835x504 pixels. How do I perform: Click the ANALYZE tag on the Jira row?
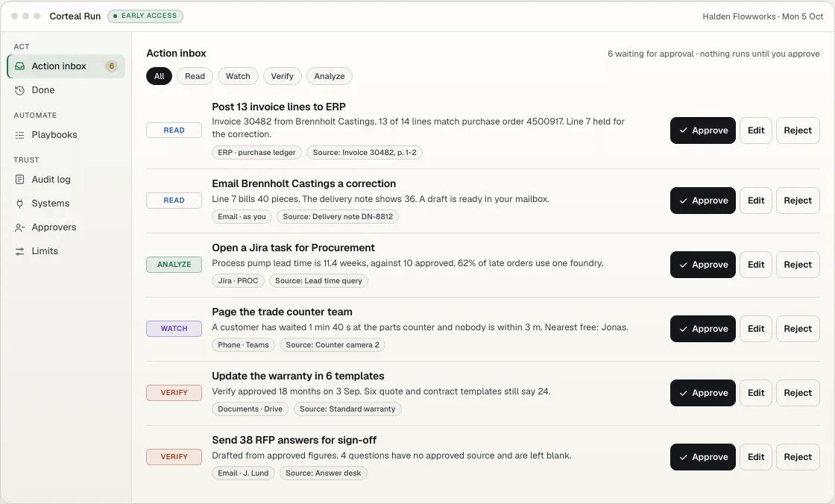coord(174,265)
